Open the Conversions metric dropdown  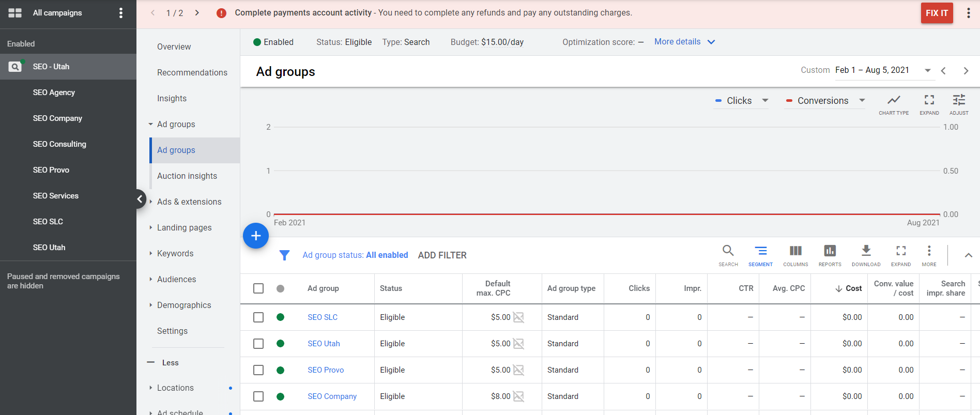862,100
